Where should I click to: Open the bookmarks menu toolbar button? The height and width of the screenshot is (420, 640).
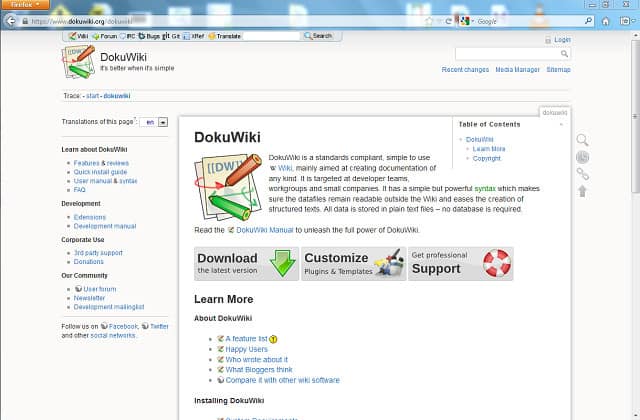pos(627,21)
